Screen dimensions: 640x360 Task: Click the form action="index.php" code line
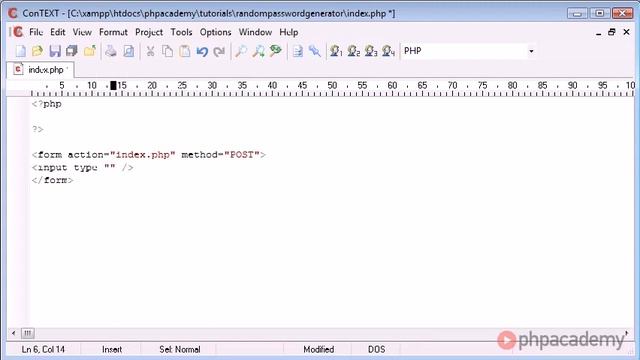149,155
